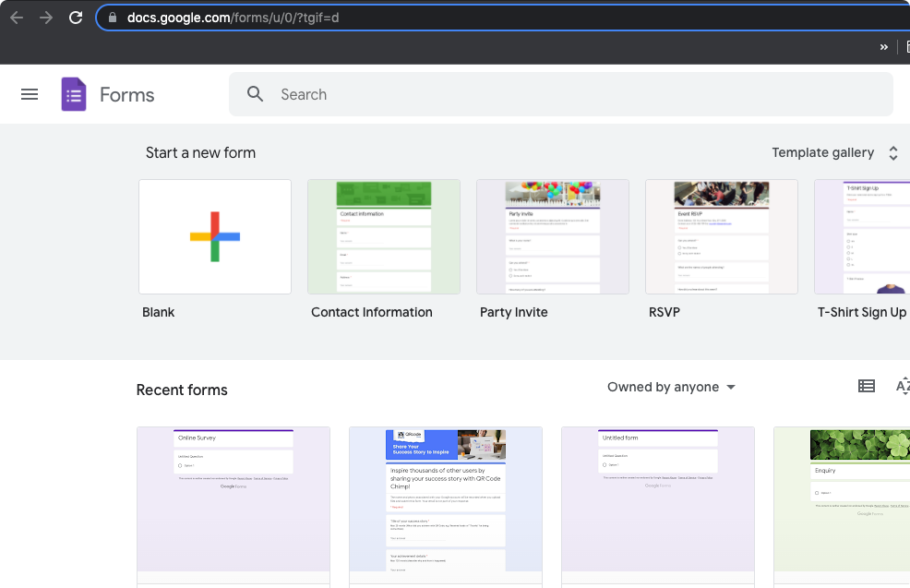Click into the Search field
910x588 pixels.
(572, 94)
